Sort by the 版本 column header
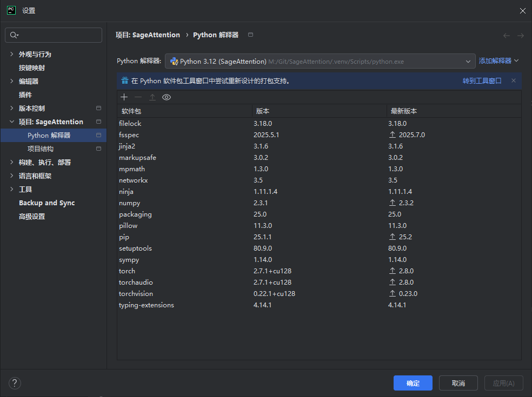The height and width of the screenshot is (397, 532). 320,111
